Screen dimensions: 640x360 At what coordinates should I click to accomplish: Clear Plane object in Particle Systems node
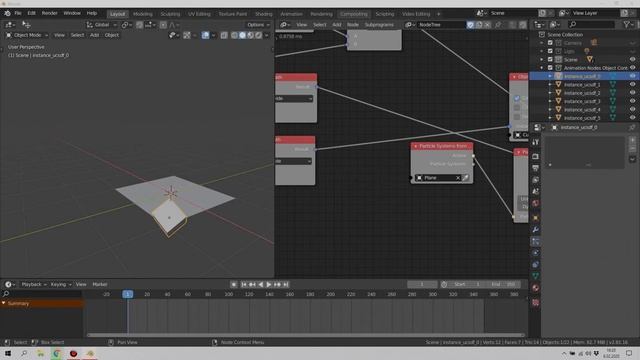point(458,178)
